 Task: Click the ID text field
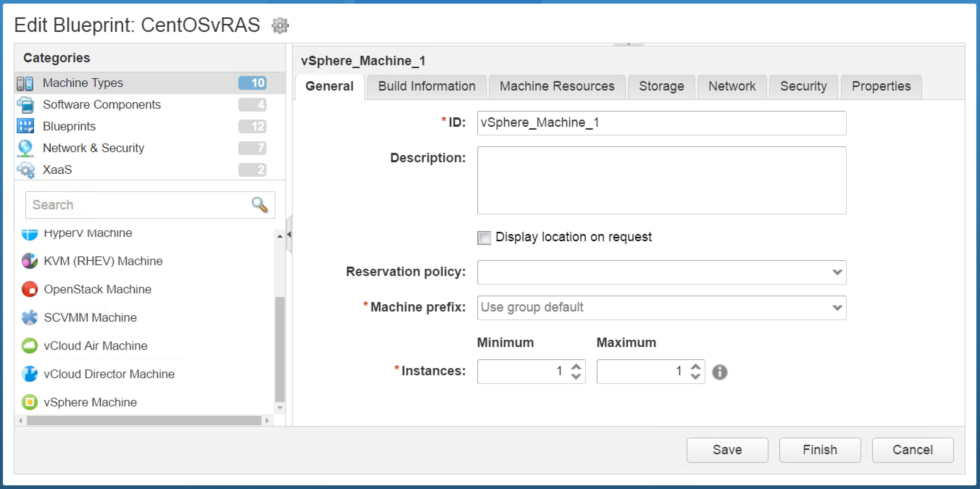(x=662, y=123)
